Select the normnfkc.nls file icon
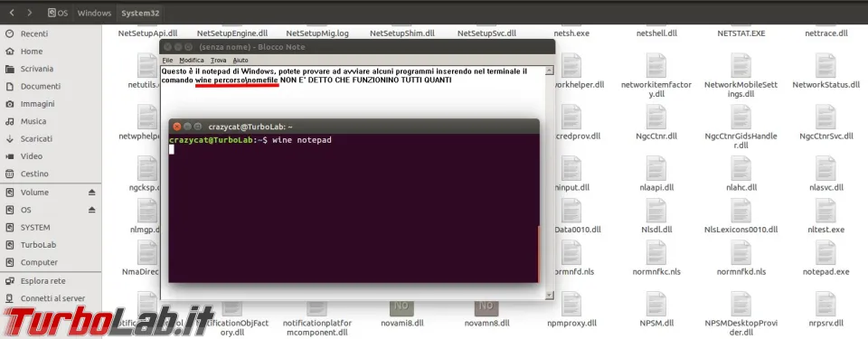This screenshot has height=339, width=868. coord(656,253)
